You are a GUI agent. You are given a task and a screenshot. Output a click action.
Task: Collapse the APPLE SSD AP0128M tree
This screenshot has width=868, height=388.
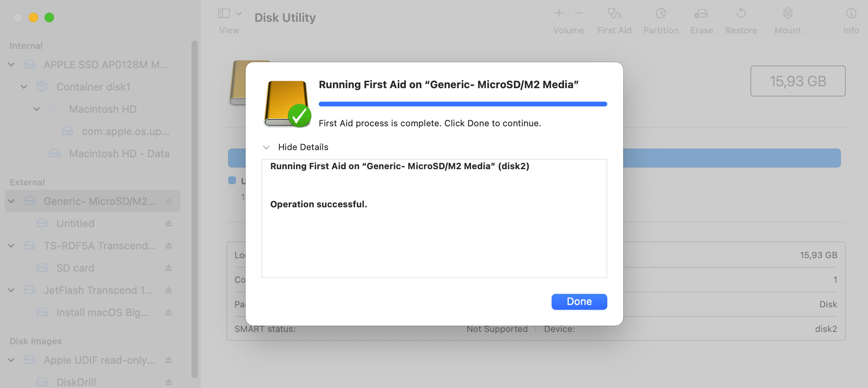click(12, 65)
